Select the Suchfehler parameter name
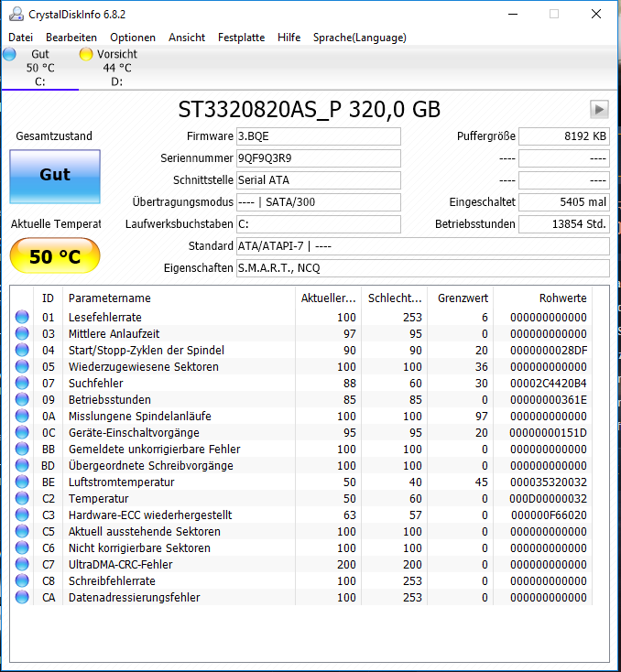 (x=95, y=383)
